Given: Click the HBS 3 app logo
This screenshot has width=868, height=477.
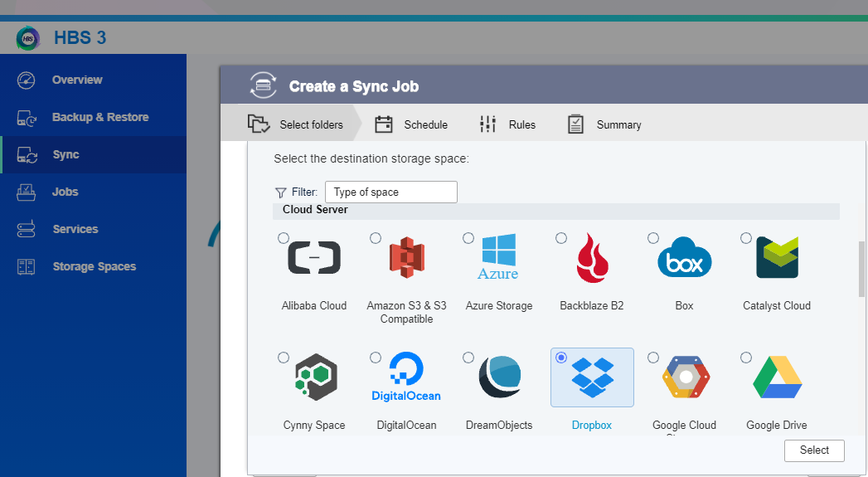Looking at the screenshot, I should [28, 38].
